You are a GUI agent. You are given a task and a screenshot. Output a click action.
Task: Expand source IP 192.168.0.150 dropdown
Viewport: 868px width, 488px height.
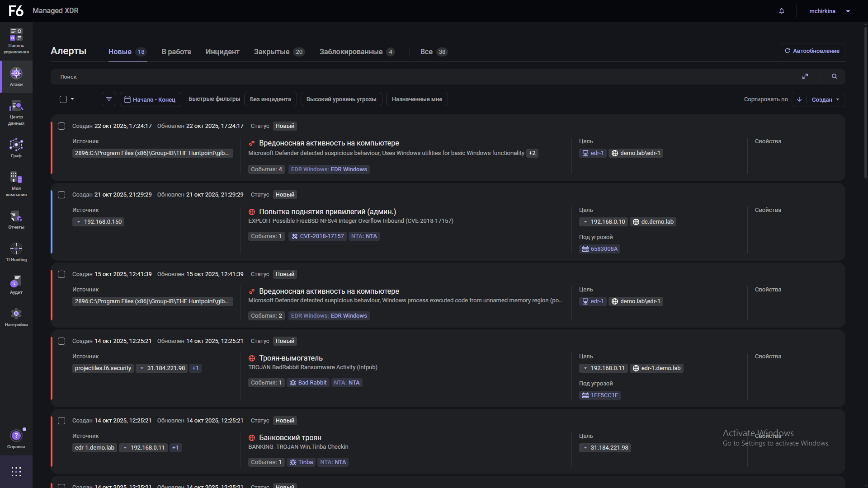click(79, 222)
